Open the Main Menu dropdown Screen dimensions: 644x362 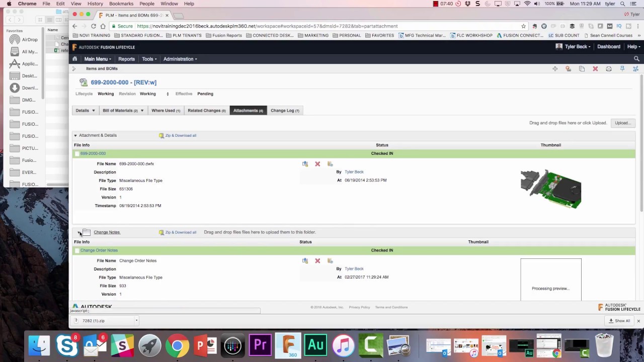(x=98, y=59)
